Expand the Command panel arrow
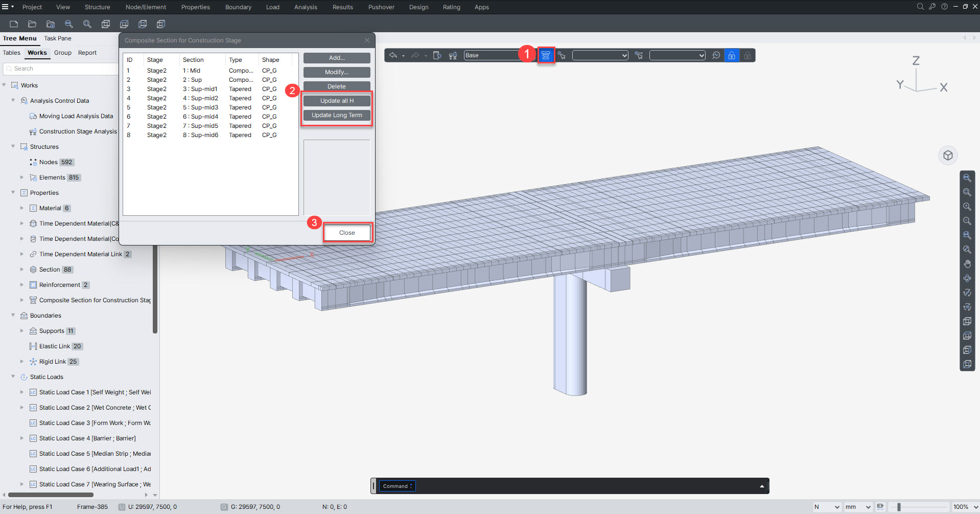Image resolution: width=980 pixels, height=514 pixels. coord(762,486)
